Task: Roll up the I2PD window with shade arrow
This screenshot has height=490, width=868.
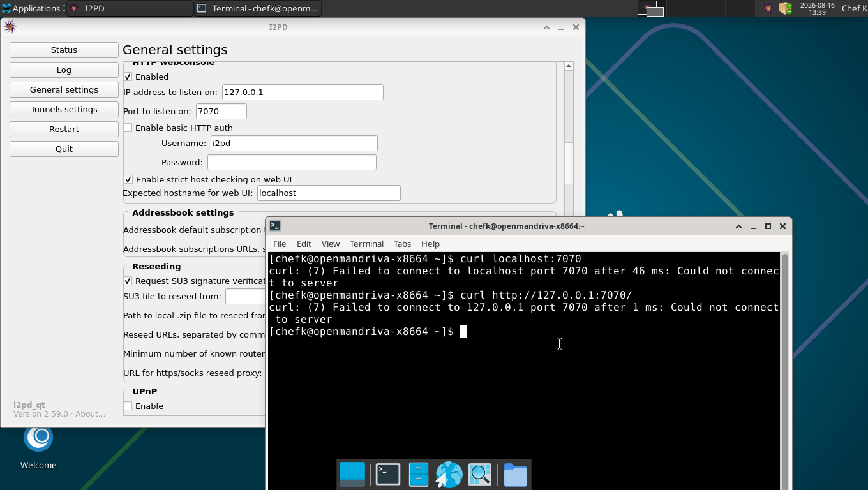Action: 546,27
